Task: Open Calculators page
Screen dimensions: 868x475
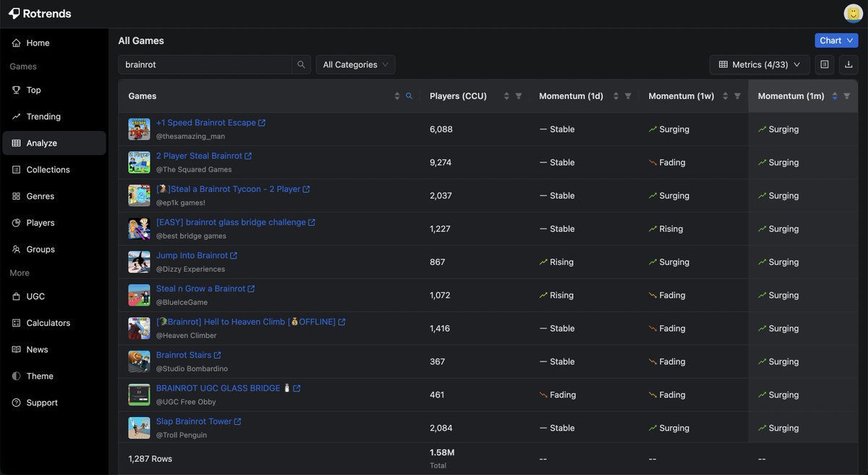Action: 54,323
